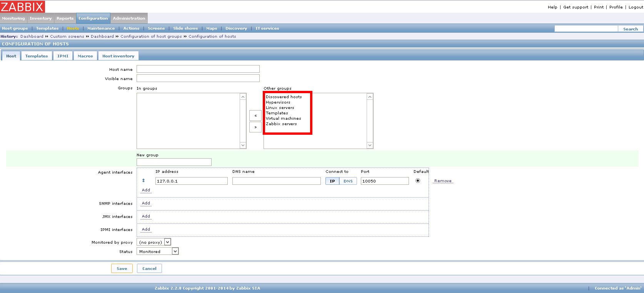Open the Status dropdown
Screen dimensions: 644x293
click(158, 251)
